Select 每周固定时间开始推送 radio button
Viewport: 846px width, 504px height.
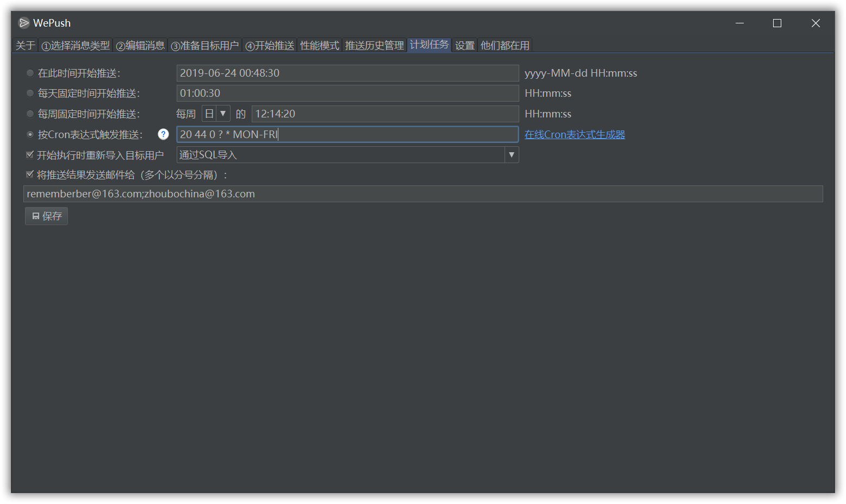point(30,114)
